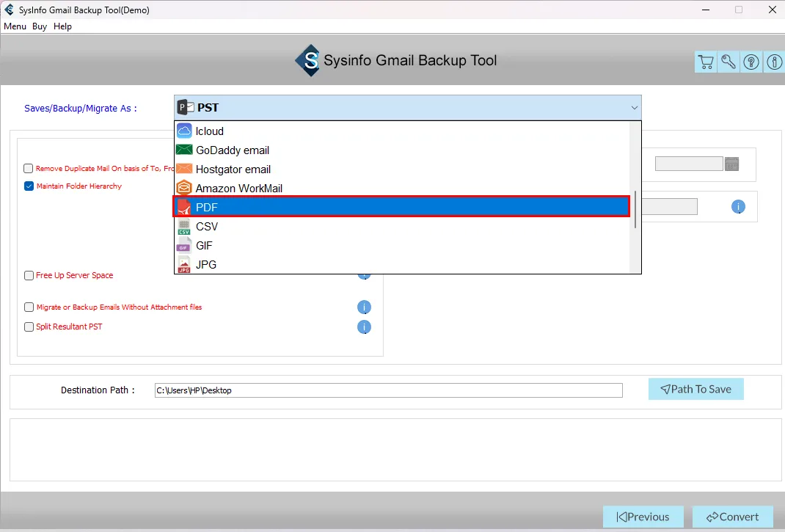785x532 pixels.
Task: Choose Icloud from the list
Action: (401, 131)
